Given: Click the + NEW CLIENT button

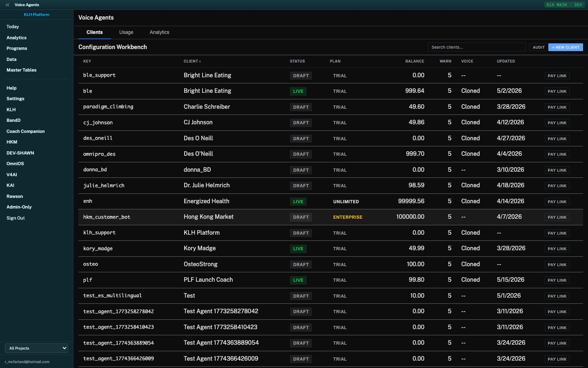Looking at the screenshot, I should 566,47.
